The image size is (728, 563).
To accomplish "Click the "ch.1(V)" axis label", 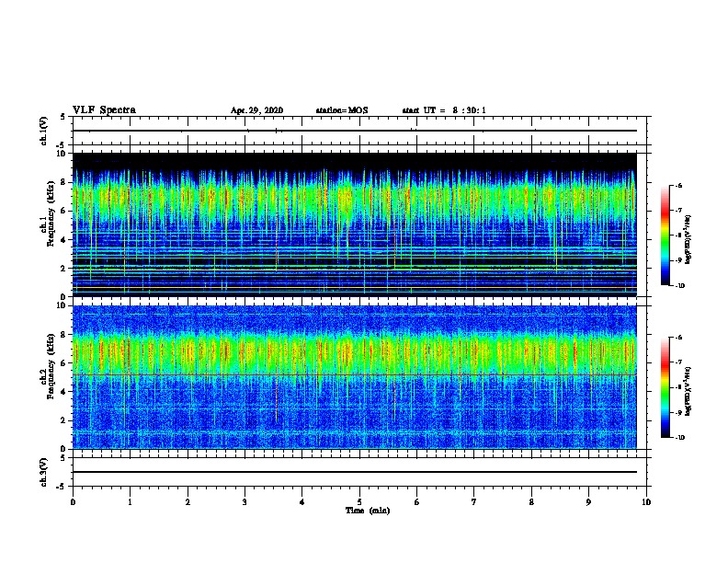I will (44, 131).
